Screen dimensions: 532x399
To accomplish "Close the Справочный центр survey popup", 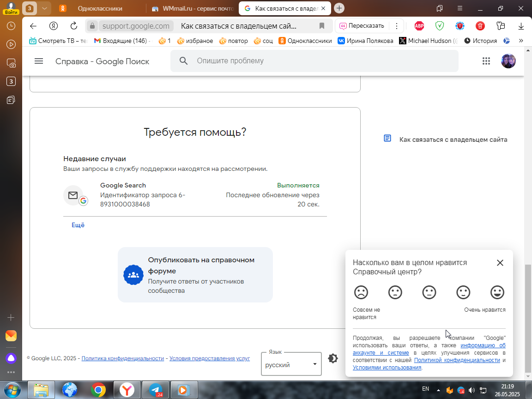I will click(500, 263).
